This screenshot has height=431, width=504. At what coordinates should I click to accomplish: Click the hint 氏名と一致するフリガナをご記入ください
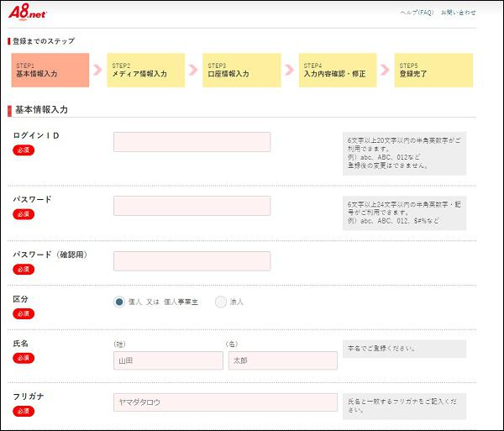tap(402, 406)
